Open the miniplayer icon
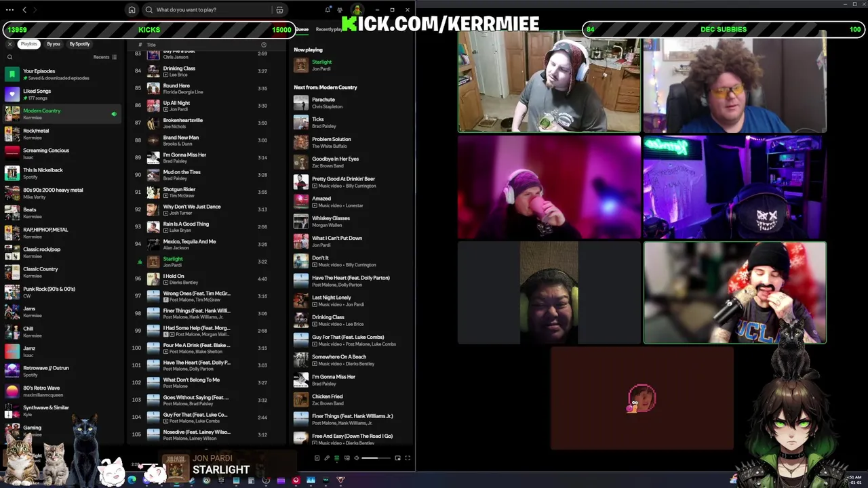Image resolution: width=868 pixels, height=488 pixels. click(397, 458)
